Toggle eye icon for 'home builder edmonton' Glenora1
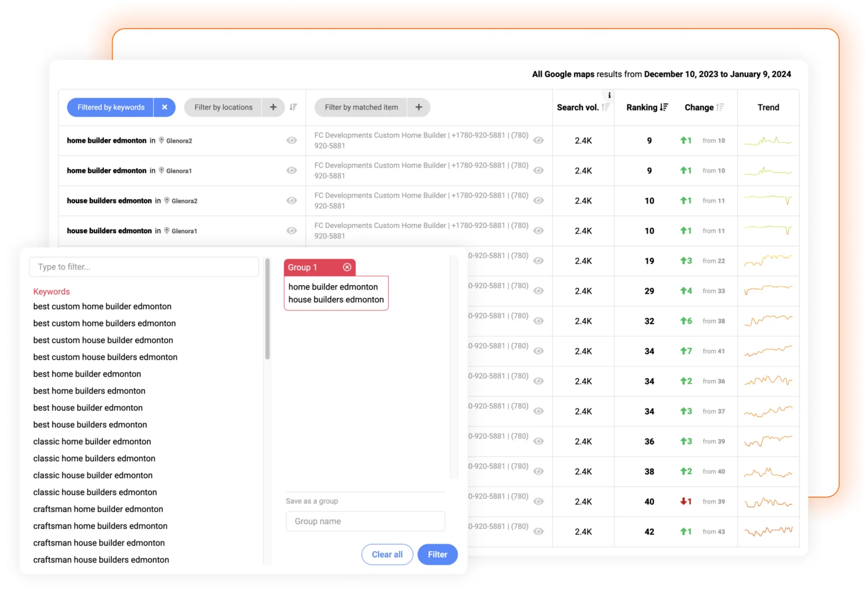 pyautogui.click(x=292, y=171)
